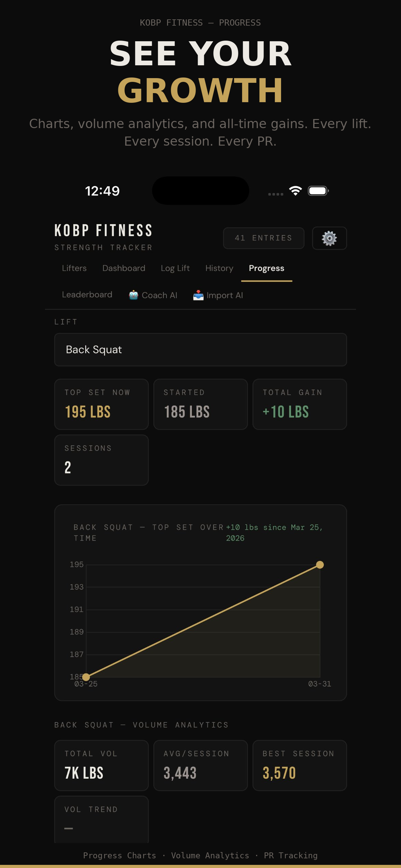Image resolution: width=401 pixels, height=868 pixels.
Task: Open the Back Squat lift dropdown
Action: pos(200,350)
